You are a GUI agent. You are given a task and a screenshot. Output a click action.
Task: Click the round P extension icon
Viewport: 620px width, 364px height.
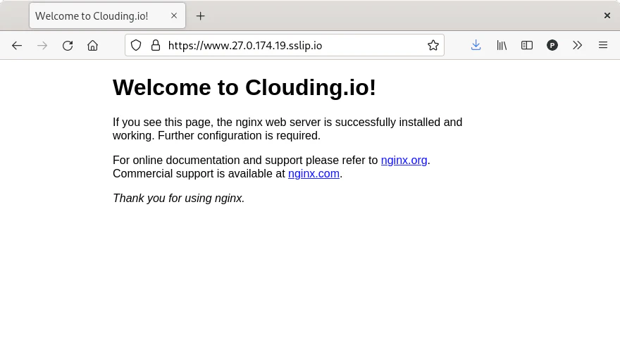[552, 45]
